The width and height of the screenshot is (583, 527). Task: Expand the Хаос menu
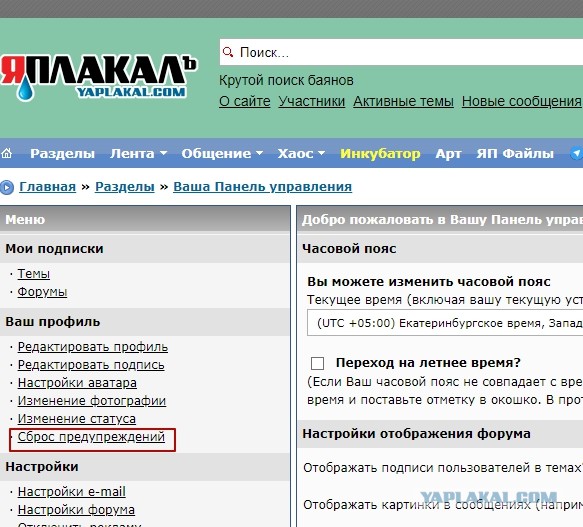coord(301,153)
